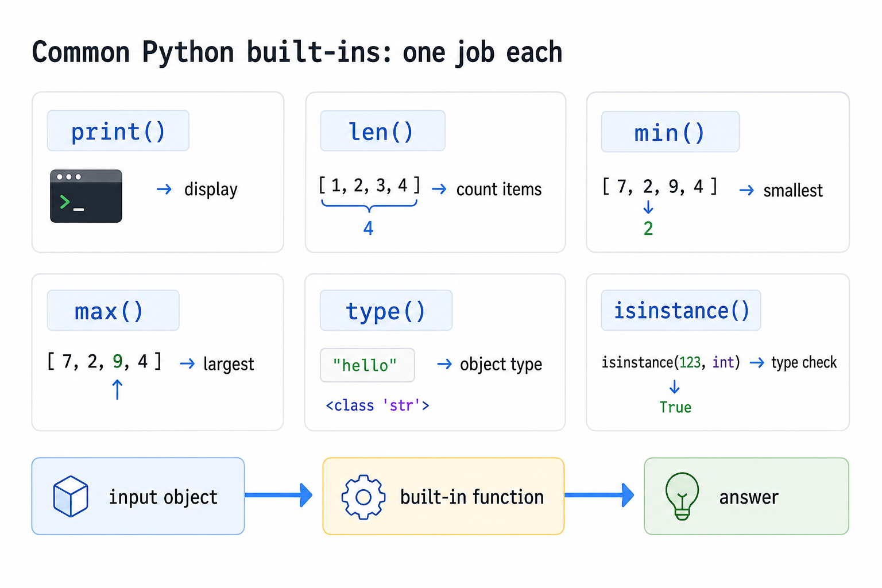The width and height of the screenshot is (882, 588).
Task: Select the min() function label
Action: [670, 132]
